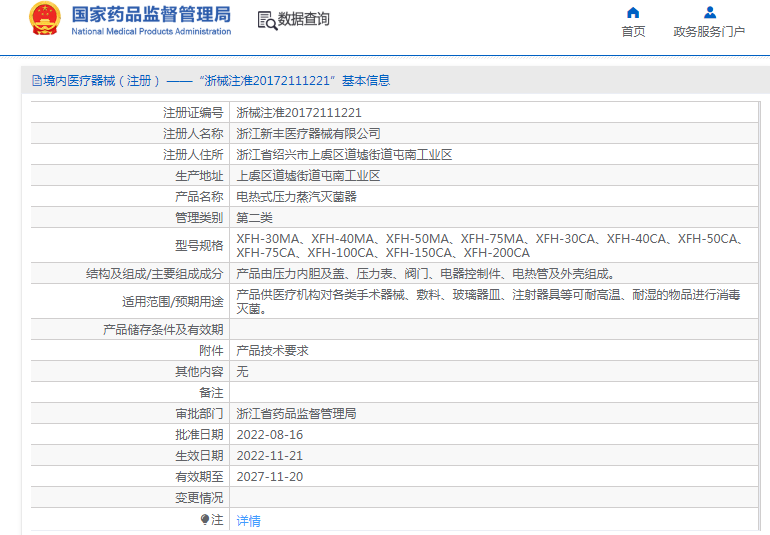This screenshot has width=770, height=535.
Task: Click 注册人住所 row label
Action: coord(193,155)
